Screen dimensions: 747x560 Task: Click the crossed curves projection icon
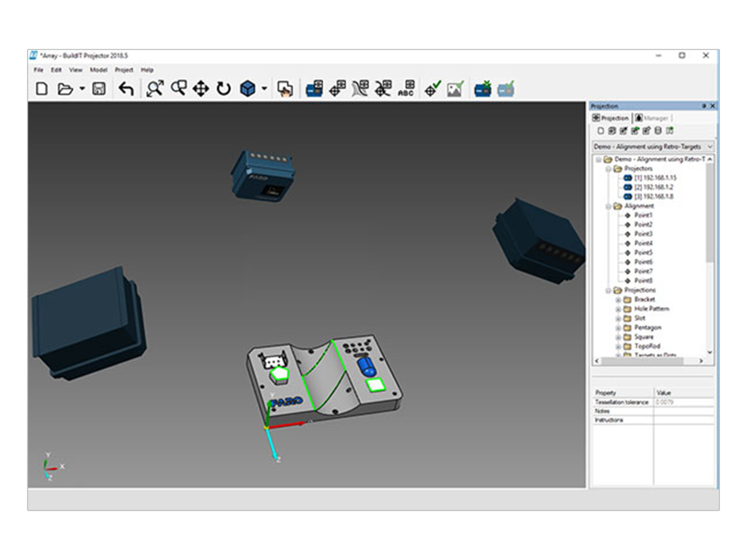click(383, 89)
